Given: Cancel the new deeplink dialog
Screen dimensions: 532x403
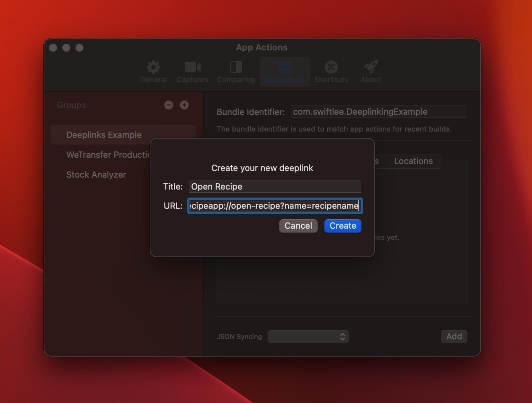Looking at the screenshot, I should click(x=298, y=226).
